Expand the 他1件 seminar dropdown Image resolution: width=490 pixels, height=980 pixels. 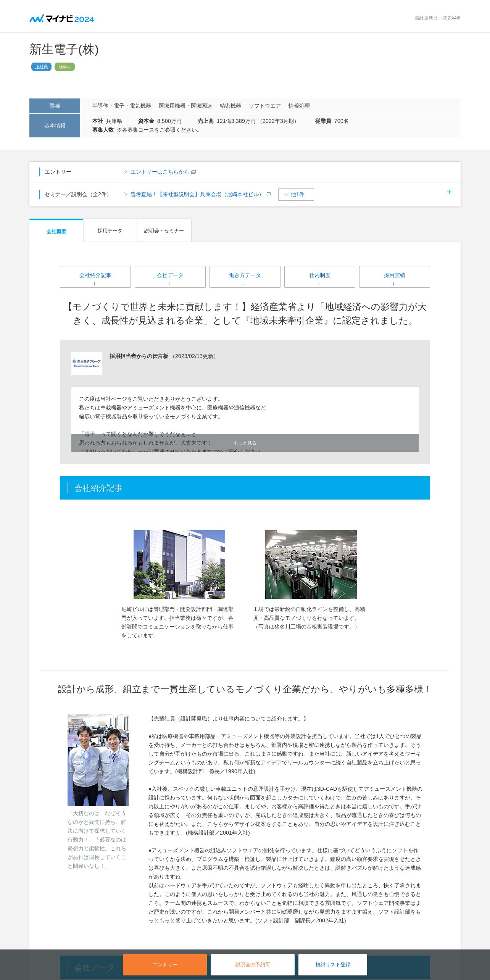point(296,194)
